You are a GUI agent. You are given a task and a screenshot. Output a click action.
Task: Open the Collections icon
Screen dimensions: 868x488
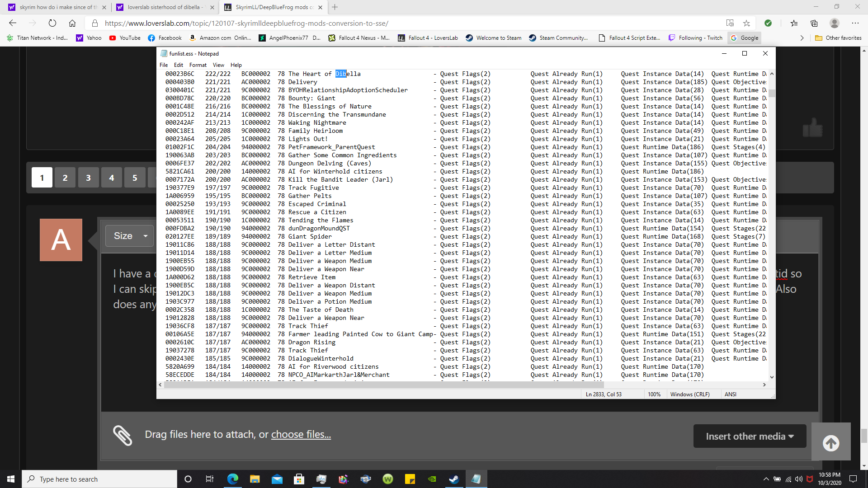[814, 23]
